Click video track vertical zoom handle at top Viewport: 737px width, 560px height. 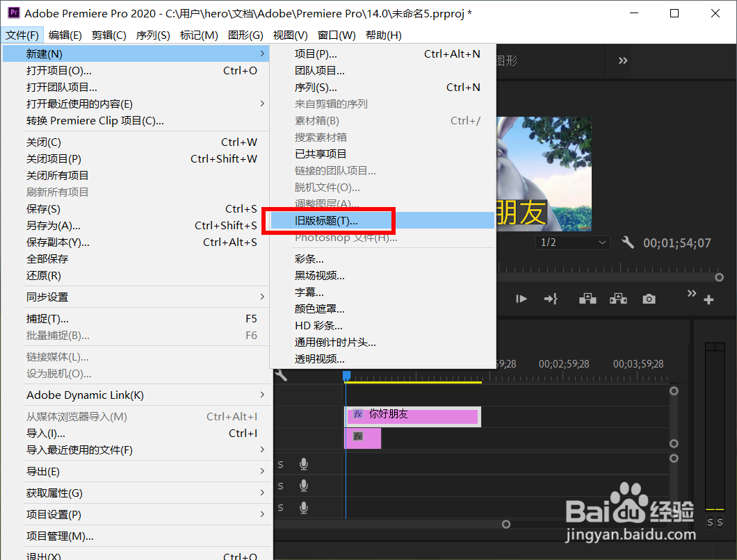click(x=674, y=391)
